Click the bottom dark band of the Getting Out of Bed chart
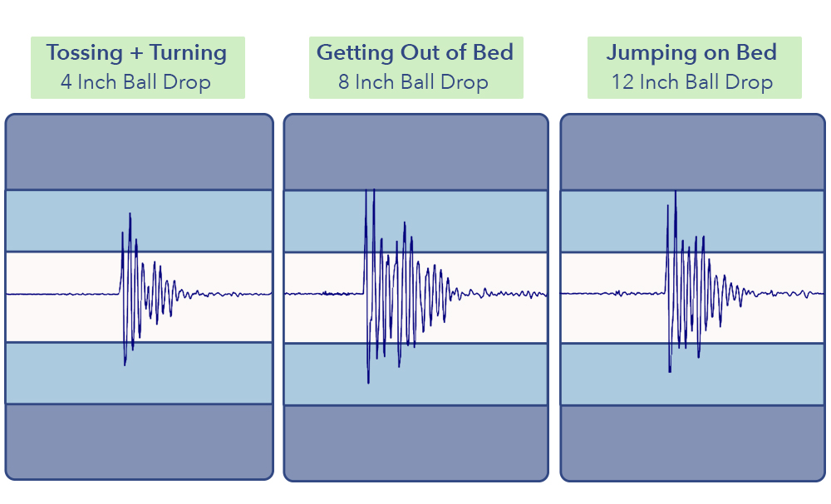Viewport: 831px width, 504px height. tap(415, 443)
